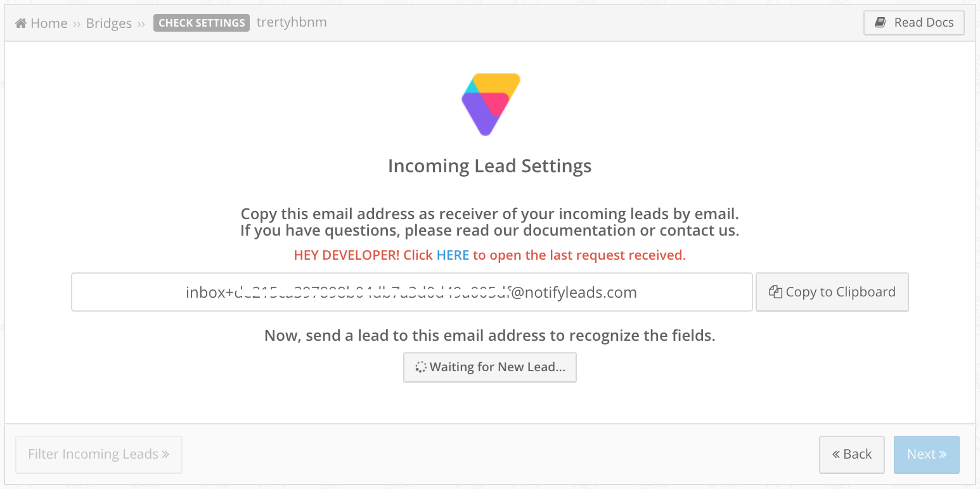Select the notifyleads email address field
The width and height of the screenshot is (980, 489).
coord(412,292)
